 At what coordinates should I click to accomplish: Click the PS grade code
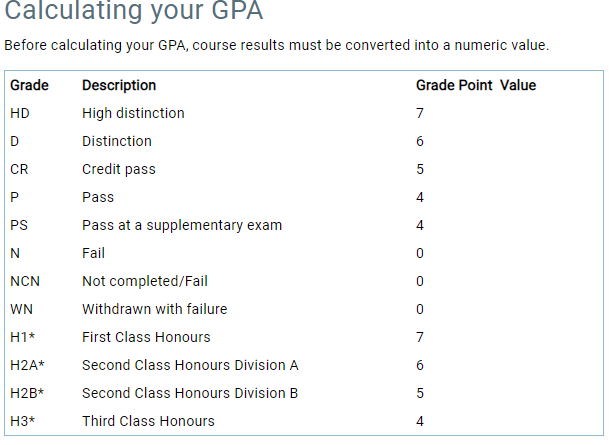19,225
